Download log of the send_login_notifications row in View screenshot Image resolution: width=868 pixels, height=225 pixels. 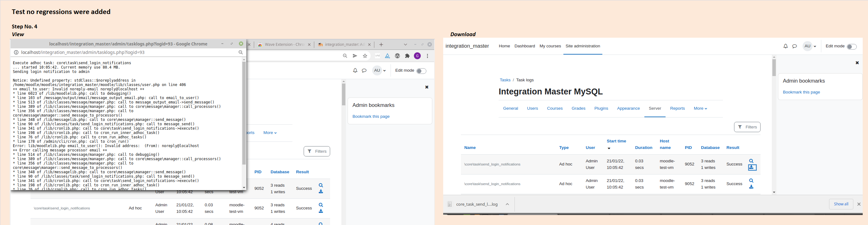tap(321, 211)
